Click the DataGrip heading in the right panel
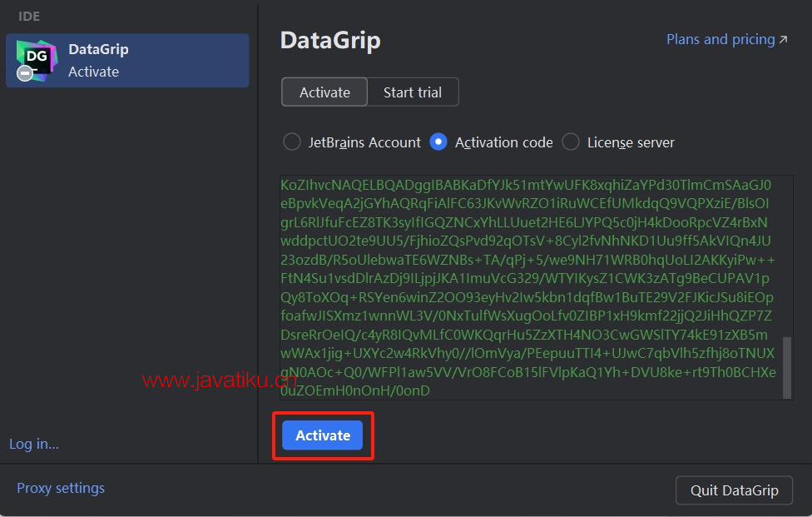The height and width of the screenshot is (517, 812). pos(330,41)
